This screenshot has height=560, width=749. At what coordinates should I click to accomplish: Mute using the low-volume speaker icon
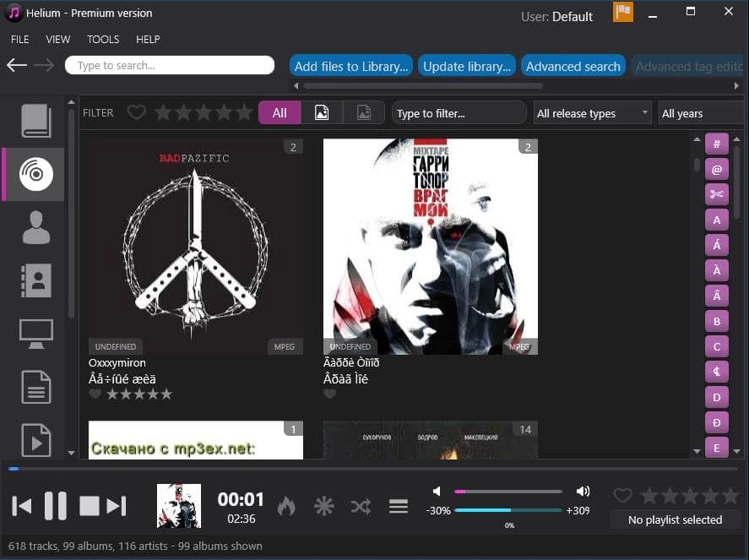tap(437, 492)
